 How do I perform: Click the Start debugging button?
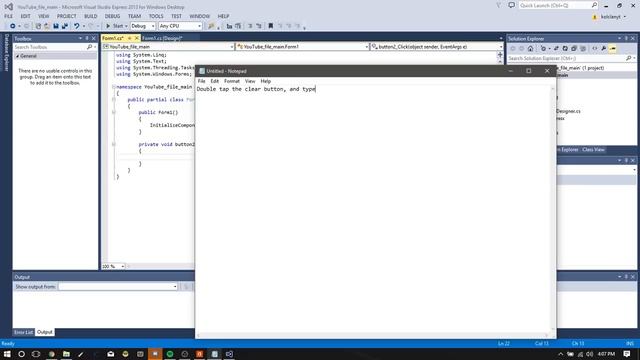pyautogui.click(x=115, y=26)
